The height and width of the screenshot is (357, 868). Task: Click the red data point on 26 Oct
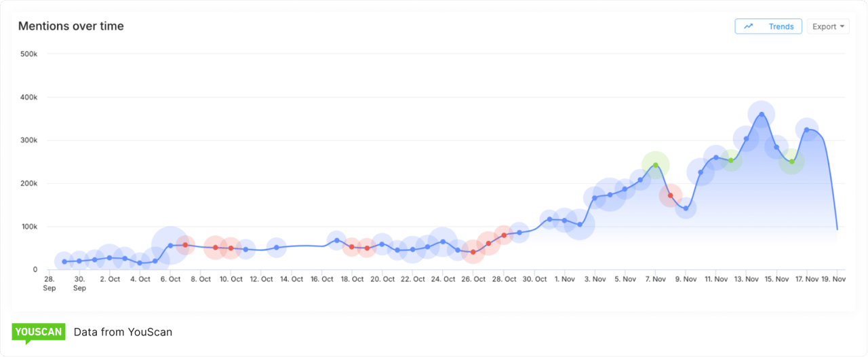(x=473, y=252)
